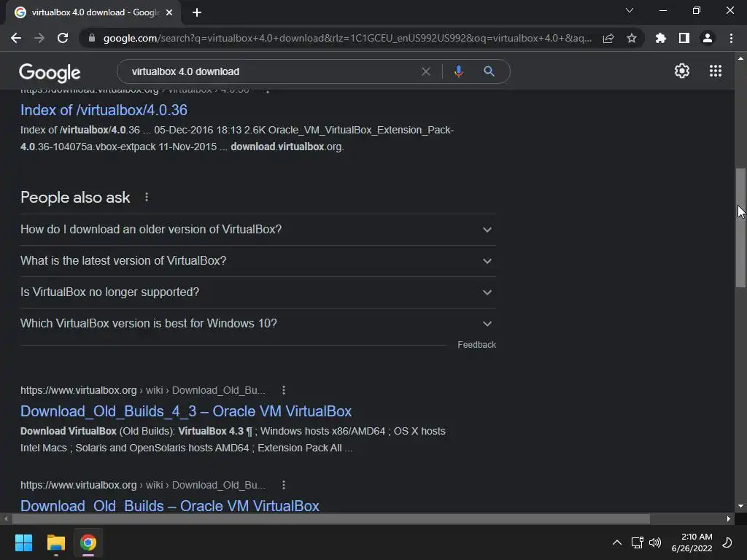Image resolution: width=747 pixels, height=560 pixels.
Task: Click the horizontal scrollbar thumb
Action: pyautogui.click(x=331, y=518)
